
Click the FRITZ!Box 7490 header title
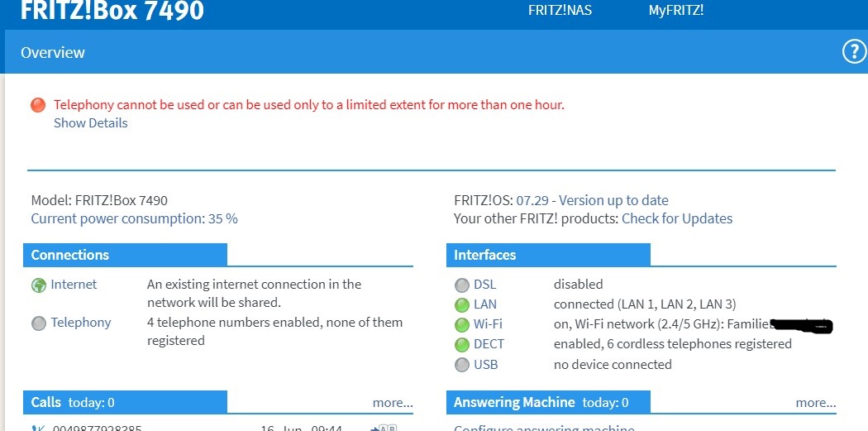112,11
